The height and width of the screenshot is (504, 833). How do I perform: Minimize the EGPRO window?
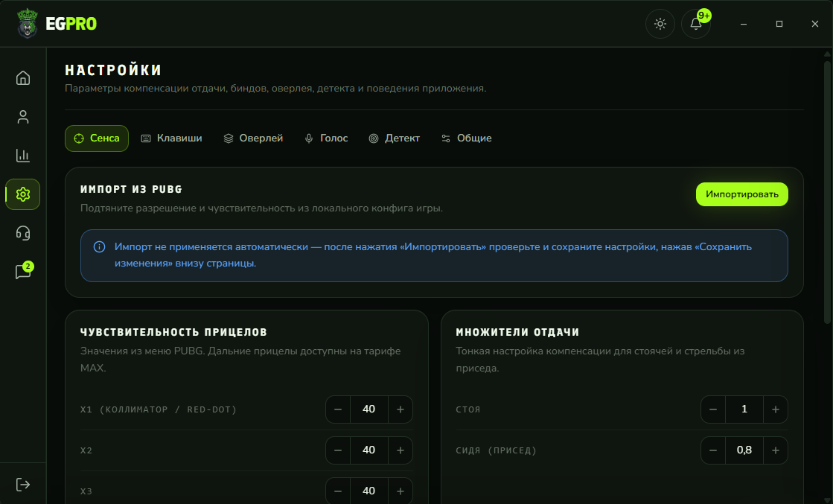[744, 24]
